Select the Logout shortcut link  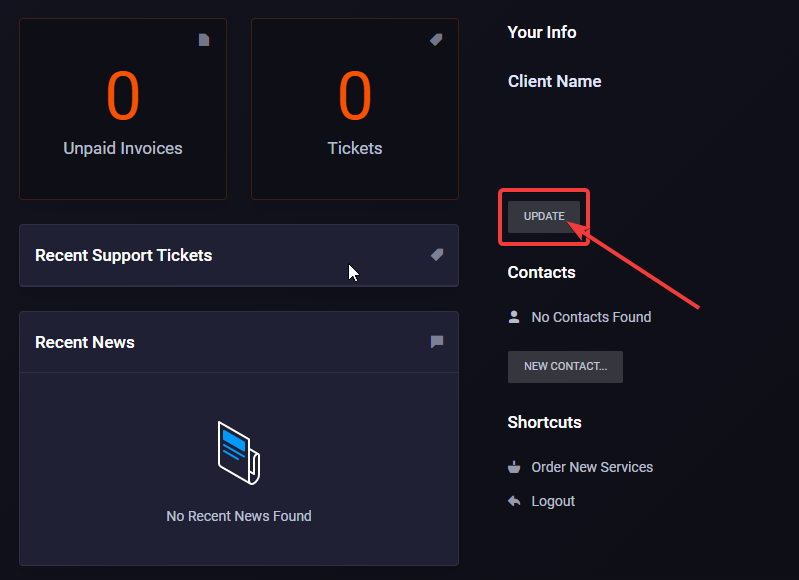pos(553,501)
